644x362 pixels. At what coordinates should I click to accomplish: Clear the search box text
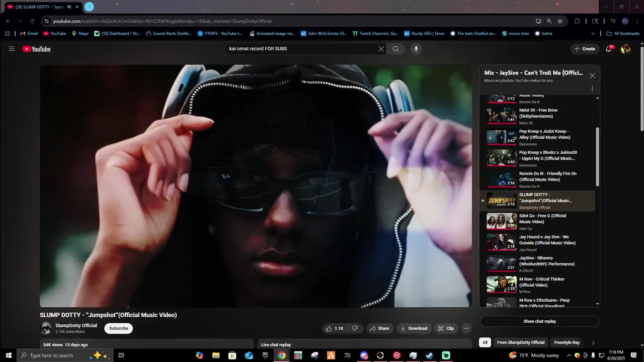[x=381, y=49]
